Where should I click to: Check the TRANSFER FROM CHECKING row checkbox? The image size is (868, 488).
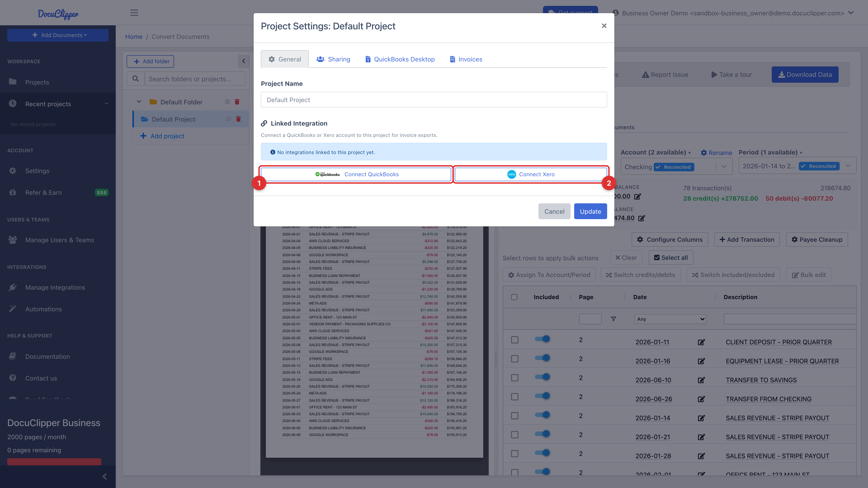(514, 397)
